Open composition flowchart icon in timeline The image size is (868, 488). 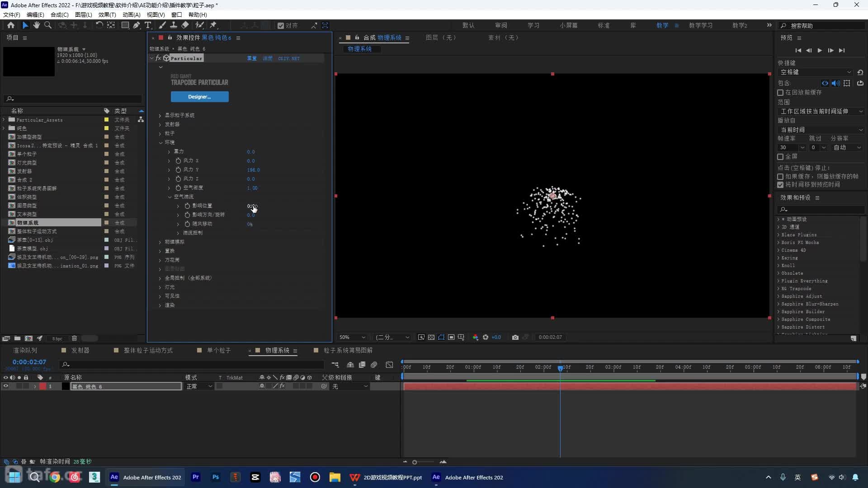click(335, 365)
